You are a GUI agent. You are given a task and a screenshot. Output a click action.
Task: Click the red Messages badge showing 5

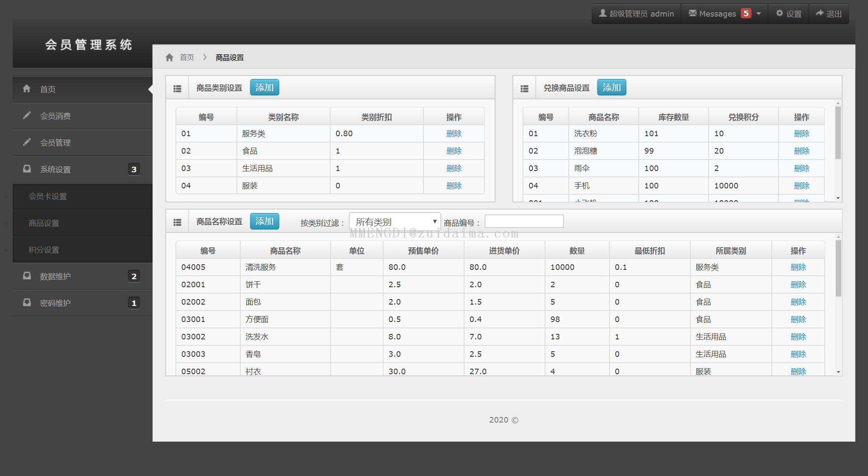(x=746, y=13)
